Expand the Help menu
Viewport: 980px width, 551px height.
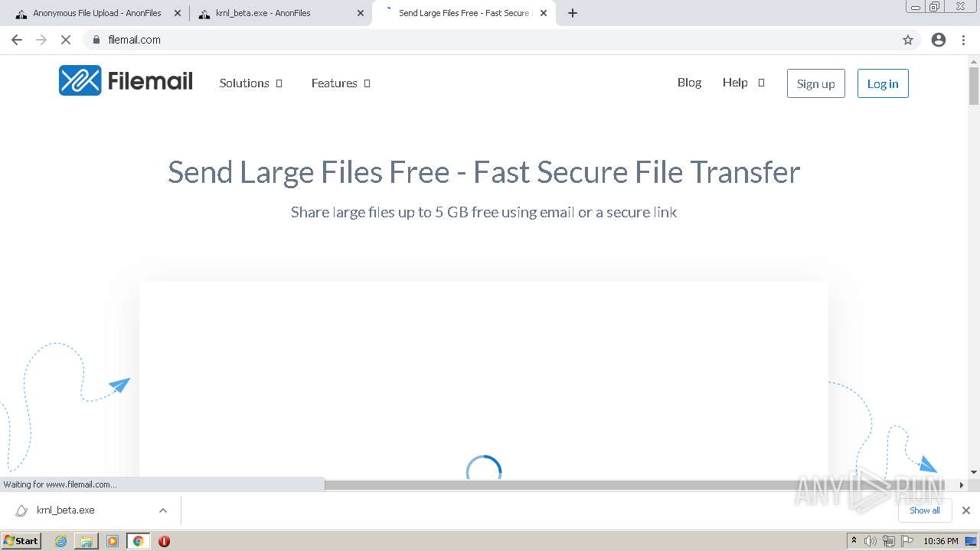[x=743, y=82]
